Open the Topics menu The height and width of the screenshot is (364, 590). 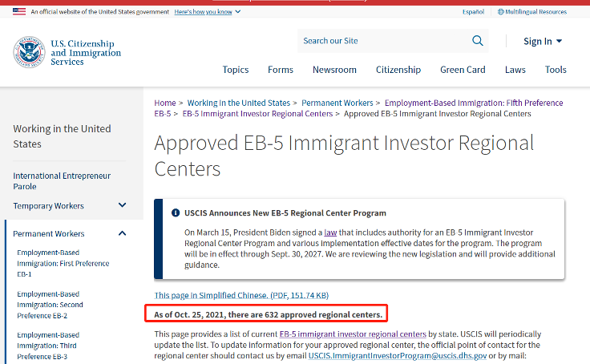(236, 70)
